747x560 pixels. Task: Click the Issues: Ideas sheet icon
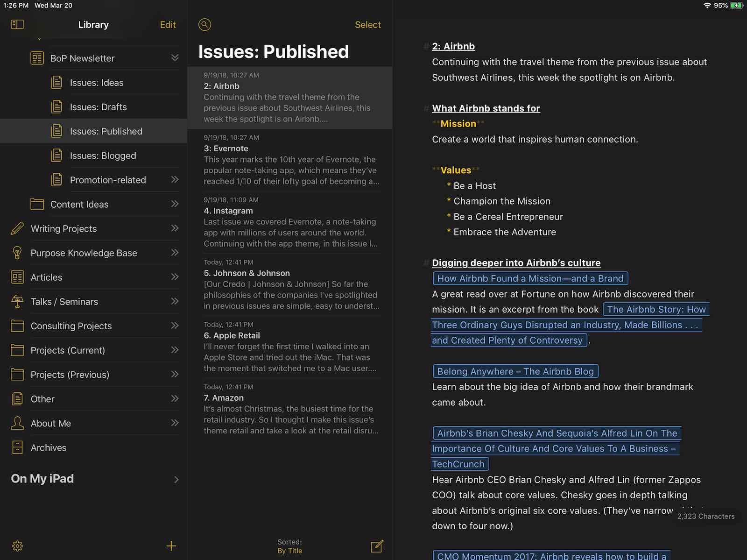(x=56, y=83)
